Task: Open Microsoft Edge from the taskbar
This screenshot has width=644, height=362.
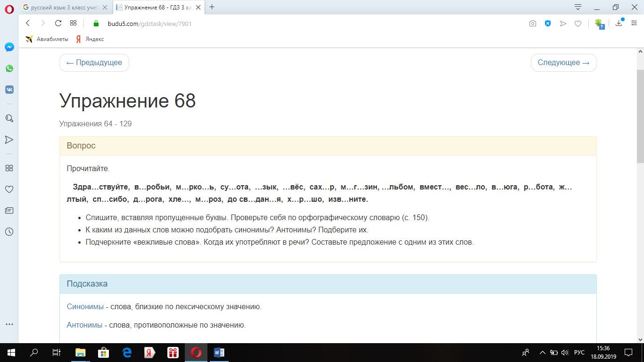Action: coord(127,352)
